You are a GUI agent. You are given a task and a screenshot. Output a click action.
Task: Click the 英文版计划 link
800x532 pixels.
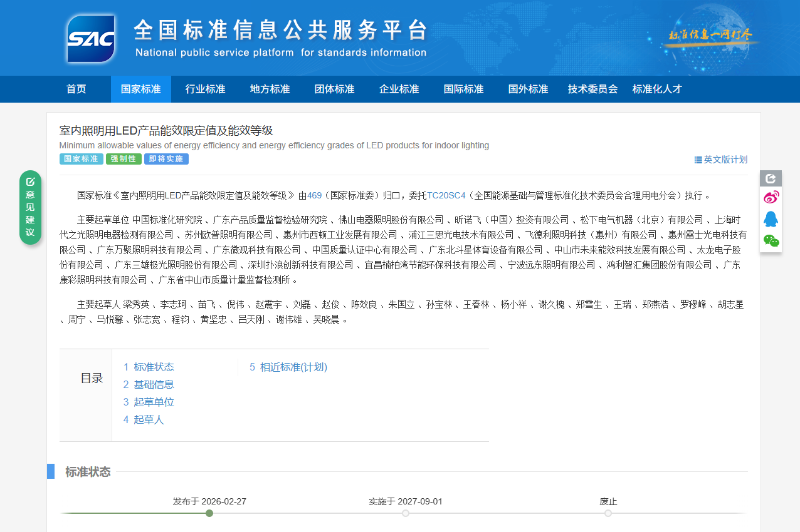point(721,160)
